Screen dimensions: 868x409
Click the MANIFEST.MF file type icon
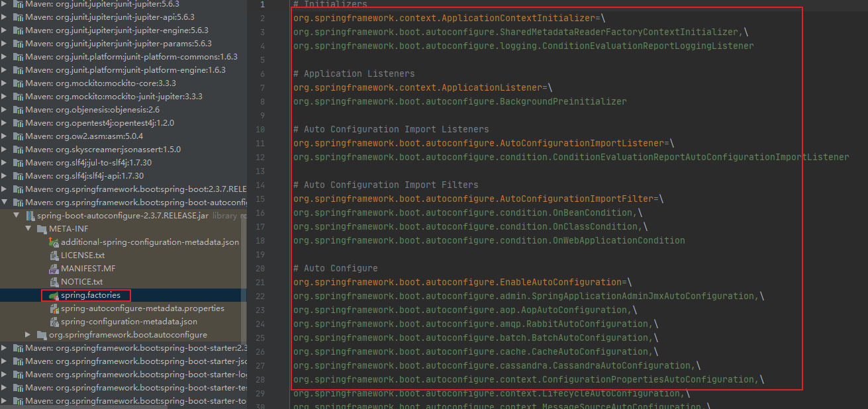coord(53,268)
